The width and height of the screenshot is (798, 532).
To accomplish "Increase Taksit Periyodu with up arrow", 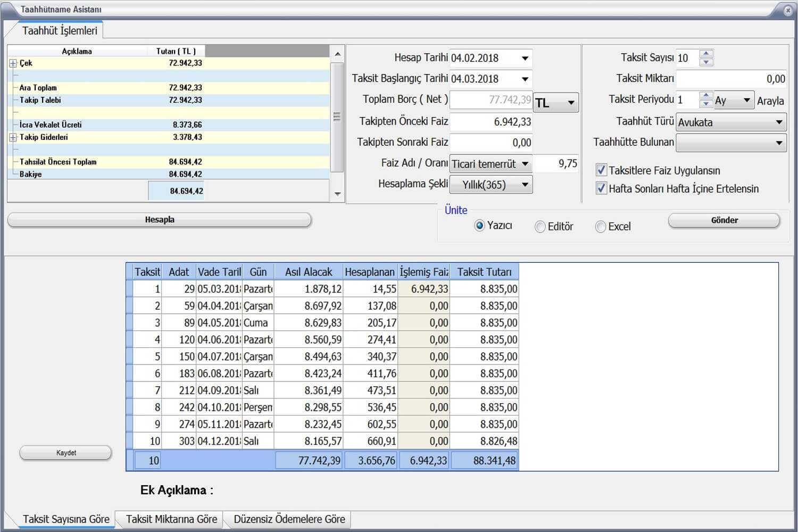I will tap(706, 96).
